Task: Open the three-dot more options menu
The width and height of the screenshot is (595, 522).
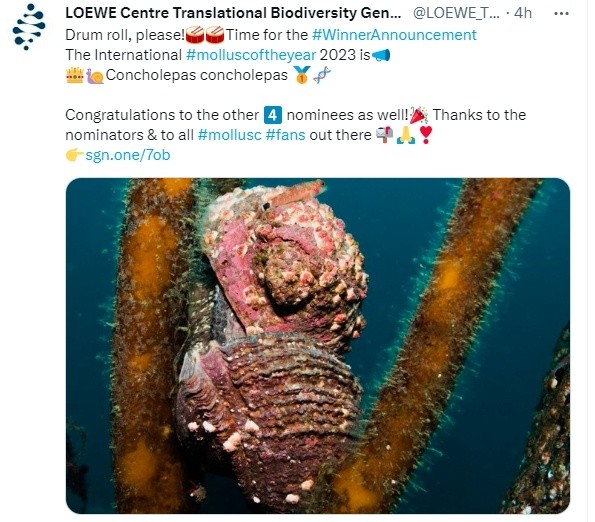Action: [x=561, y=14]
